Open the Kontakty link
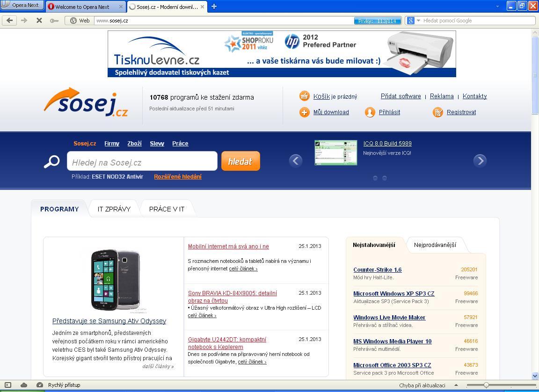Image resolution: width=539 pixels, height=392 pixels. pyautogui.click(x=475, y=96)
